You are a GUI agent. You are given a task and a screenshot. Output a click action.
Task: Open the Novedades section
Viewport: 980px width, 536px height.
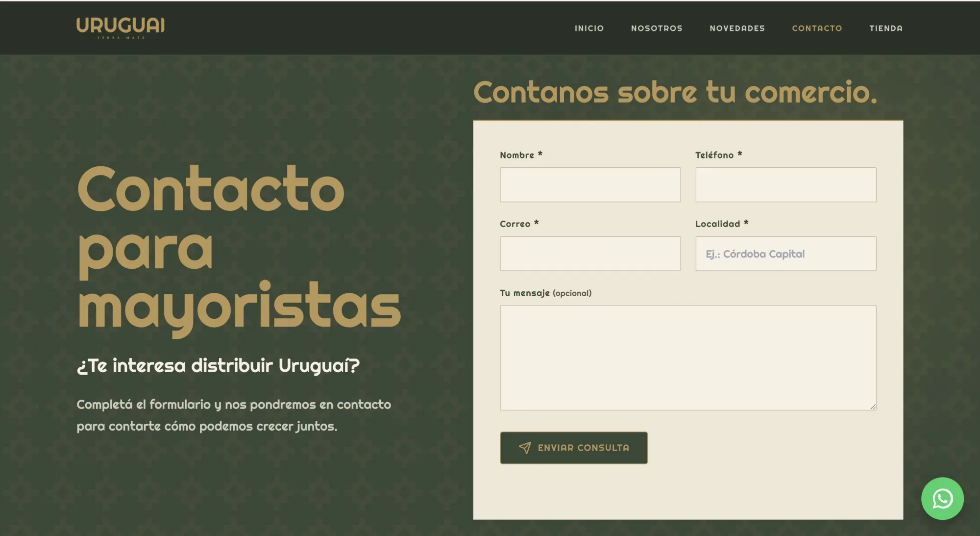pyautogui.click(x=737, y=28)
